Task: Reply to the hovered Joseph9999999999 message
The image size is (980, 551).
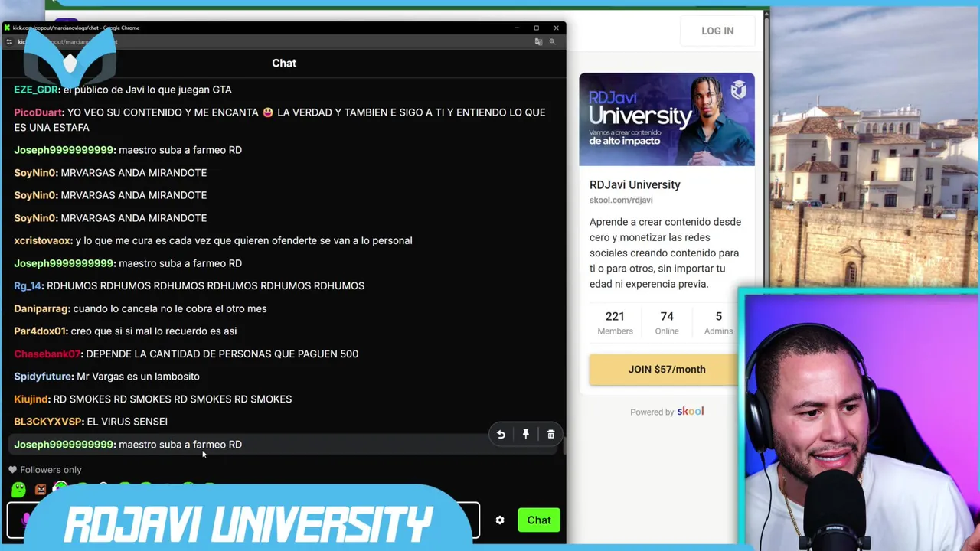Action: coord(501,435)
